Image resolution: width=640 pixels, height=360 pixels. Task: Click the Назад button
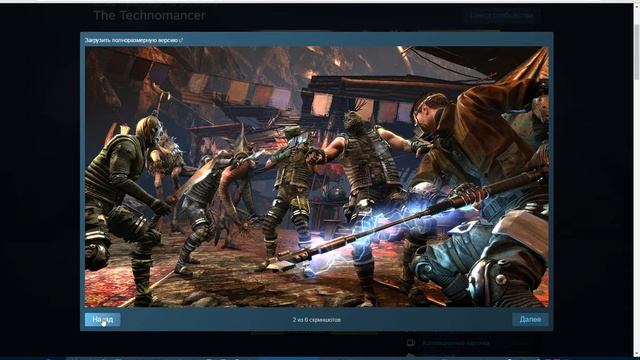[x=102, y=320]
